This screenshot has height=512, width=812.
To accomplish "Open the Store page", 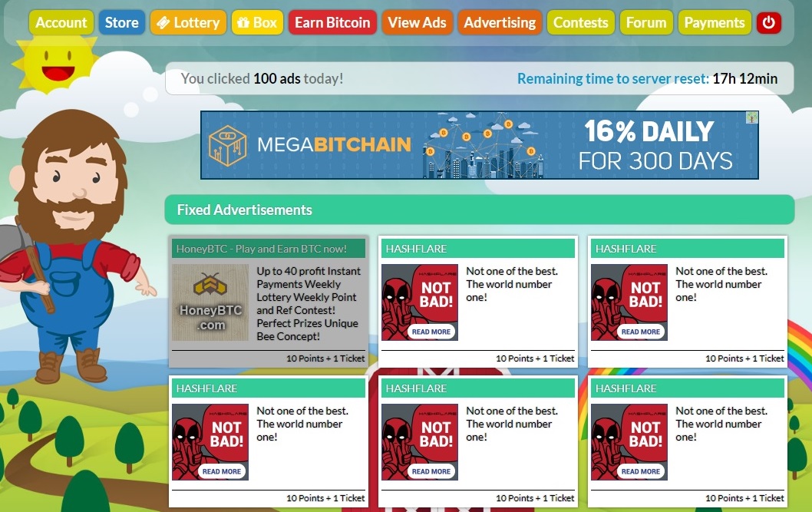I will pos(122,23).
